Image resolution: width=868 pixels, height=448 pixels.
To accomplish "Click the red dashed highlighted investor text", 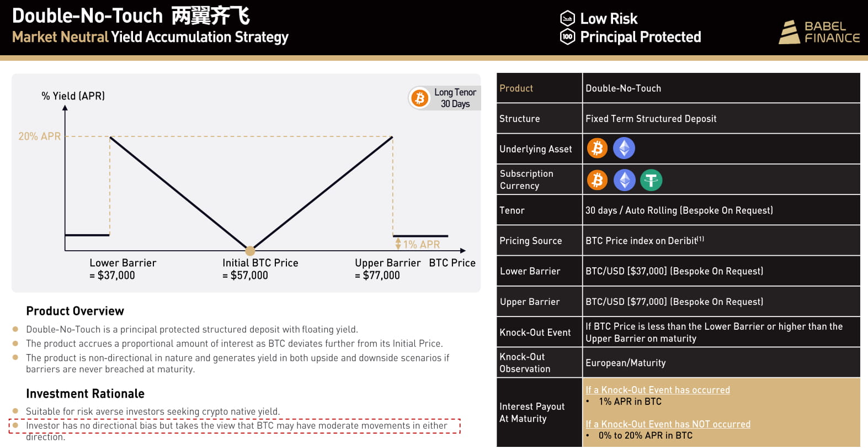I will pyautogui.click(x=236, y=426).
